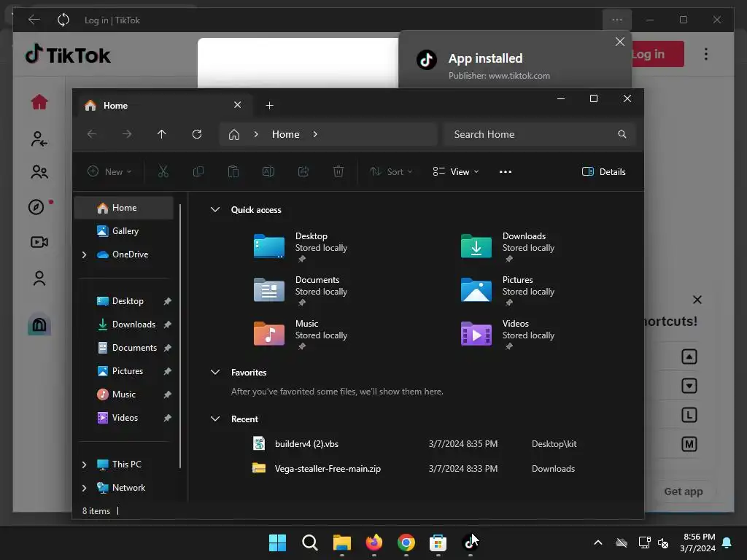
Task: Open the New dropdown in Explorer toolbar
Action: pyautogui.click(x=109, y=172)
